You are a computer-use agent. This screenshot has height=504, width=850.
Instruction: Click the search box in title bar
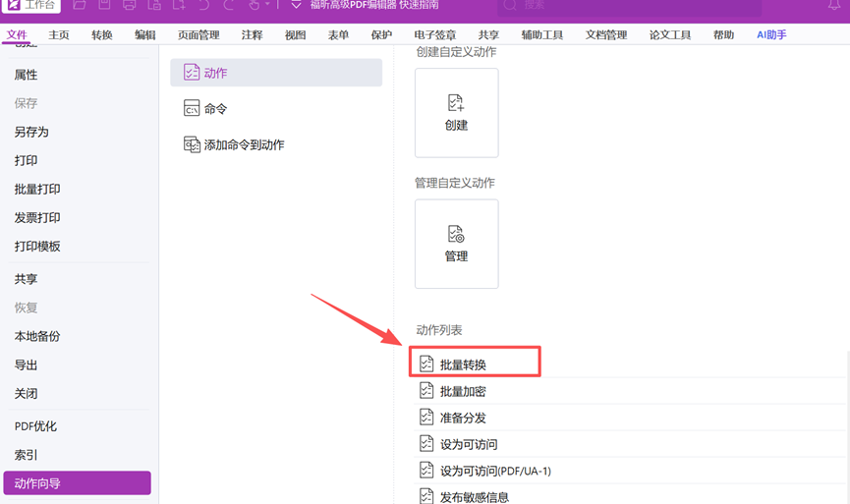click(x=629, y=6)
